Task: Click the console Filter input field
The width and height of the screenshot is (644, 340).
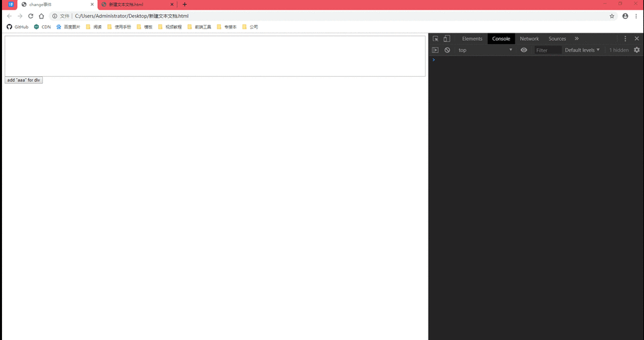Action: point(547,50)
